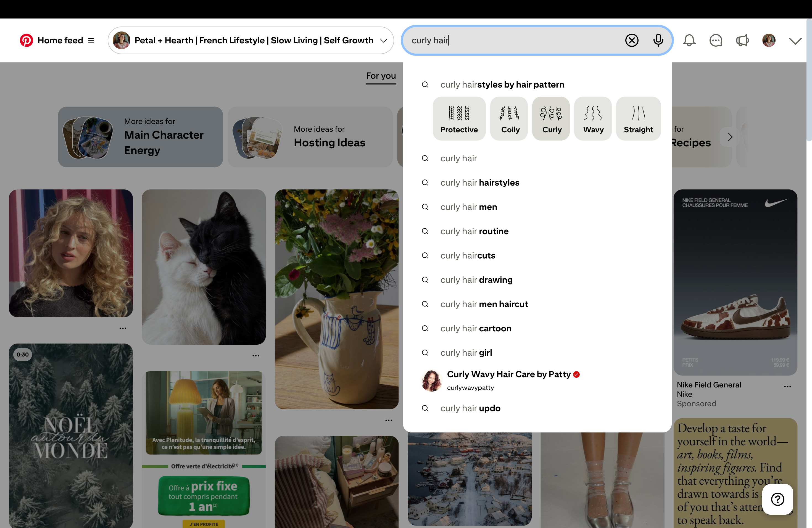
Task: Open the Nike Field General sneaker pin
Action: (735, 282)
